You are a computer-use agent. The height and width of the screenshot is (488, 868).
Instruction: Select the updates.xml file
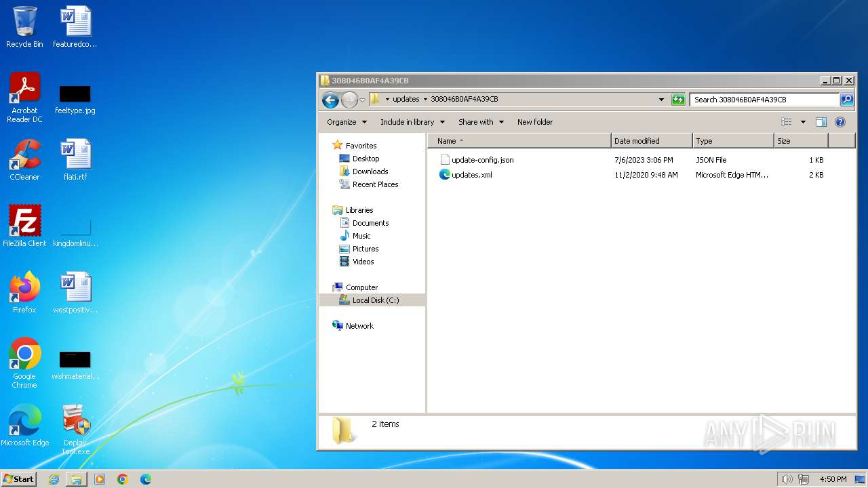471,175
